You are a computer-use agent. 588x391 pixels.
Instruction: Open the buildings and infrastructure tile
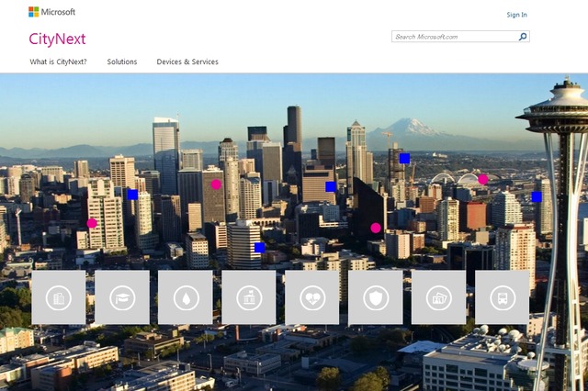59,297
